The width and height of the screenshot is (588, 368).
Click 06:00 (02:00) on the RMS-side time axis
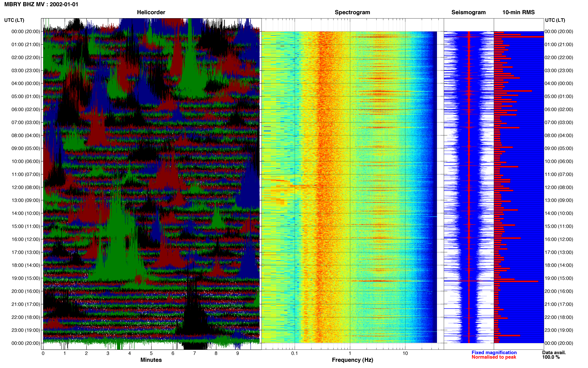559,109
